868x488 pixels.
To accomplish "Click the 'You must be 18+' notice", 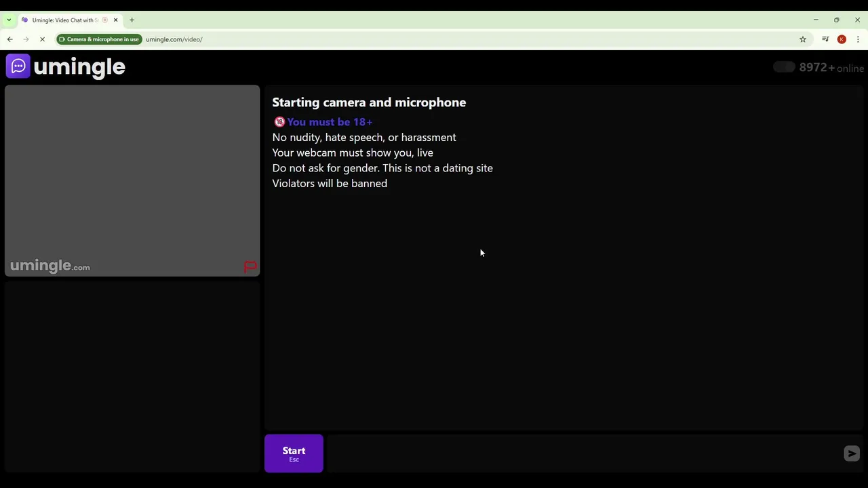I will pyautogui.click(x=330, y=122).
